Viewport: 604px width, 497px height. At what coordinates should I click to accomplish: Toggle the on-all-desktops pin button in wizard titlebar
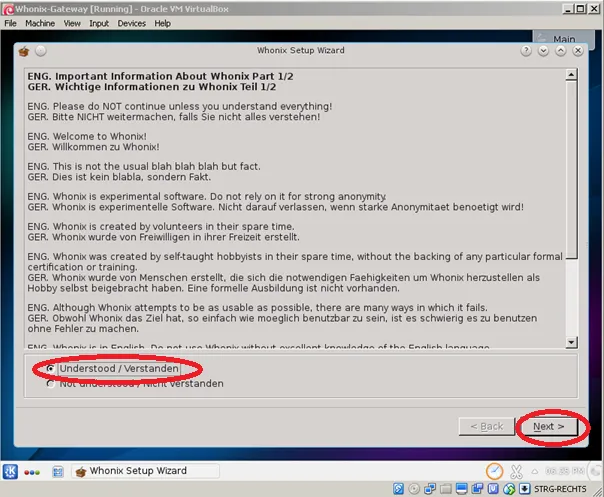[x=41, y=51]
